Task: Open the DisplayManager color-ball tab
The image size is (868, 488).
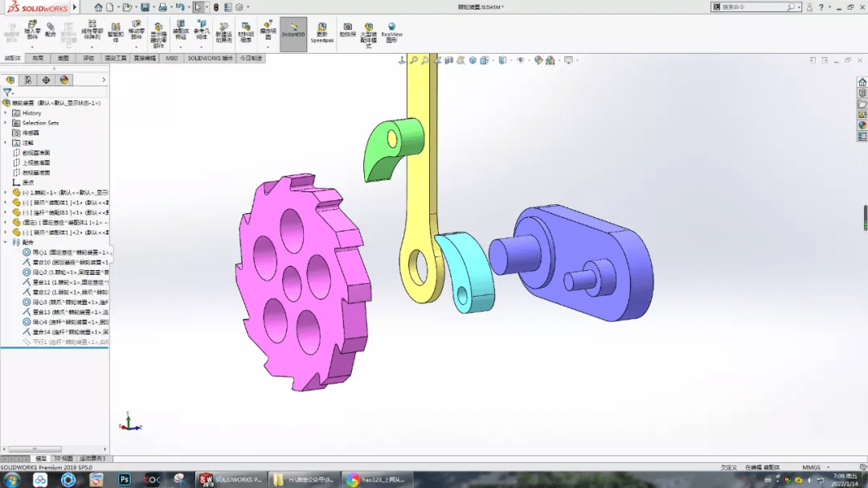Action: click(64, 80)
